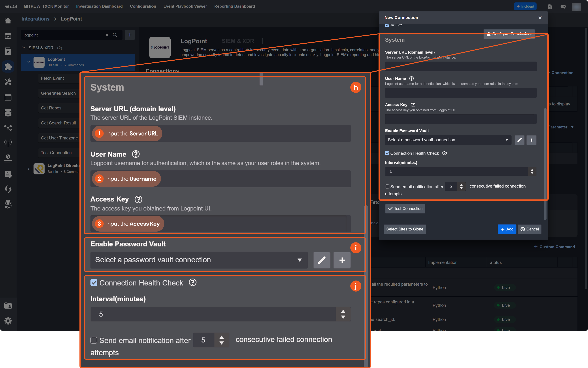The height and width of the screenshot is (368, 588).
Task: Click the Access Key help question icon
Action: pyautogui.click(x=413, y=105)
